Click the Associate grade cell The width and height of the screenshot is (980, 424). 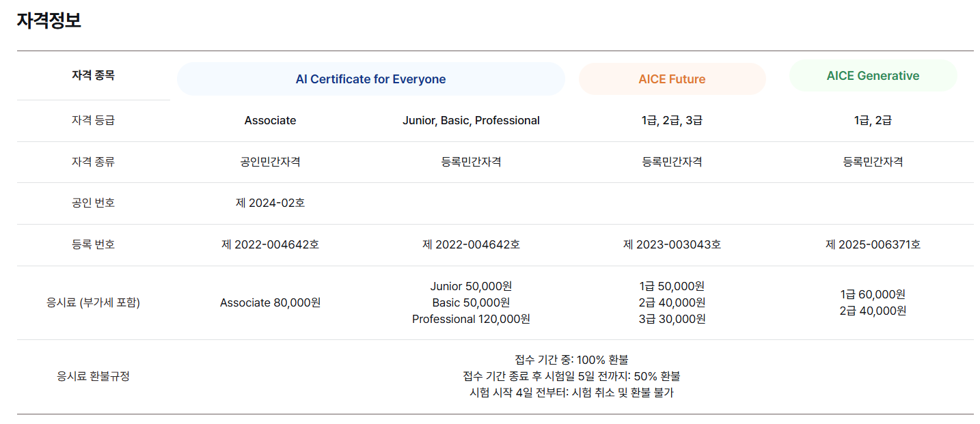(270, 121)
